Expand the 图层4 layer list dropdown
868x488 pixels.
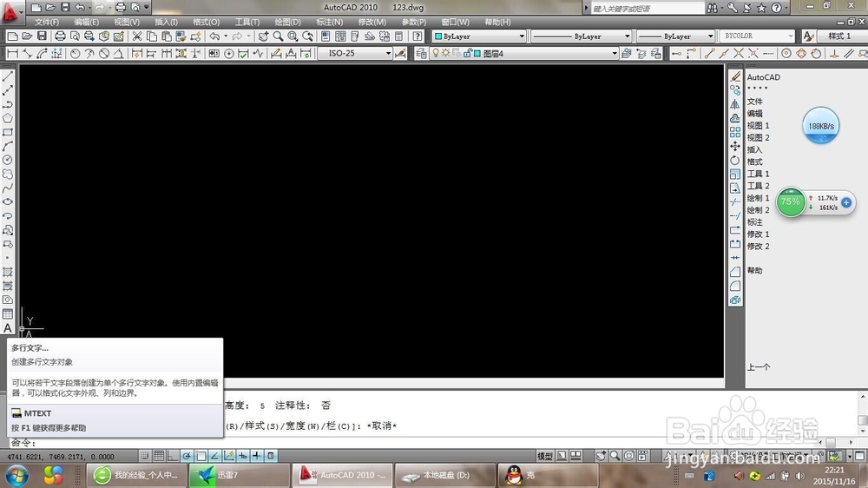pyautogui.click(x=614, y=54)
